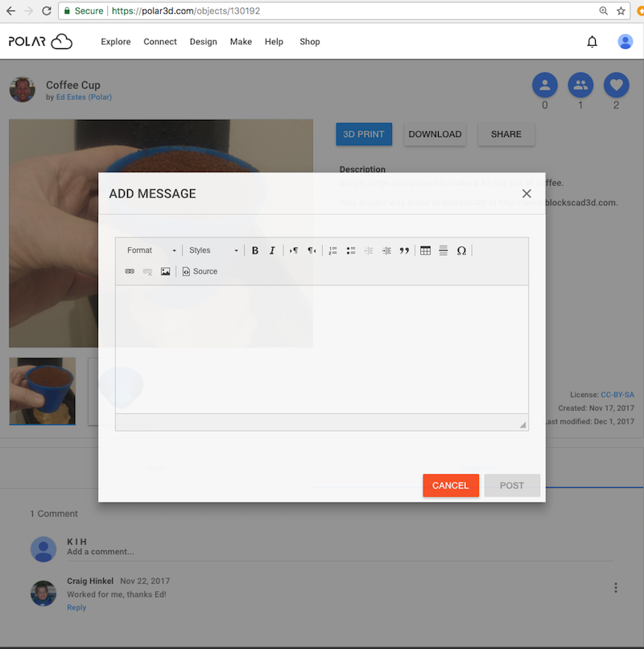This screenshot has height=649, width=644.
Task: Close the Add Message dialog
Action: pos(526,193)
